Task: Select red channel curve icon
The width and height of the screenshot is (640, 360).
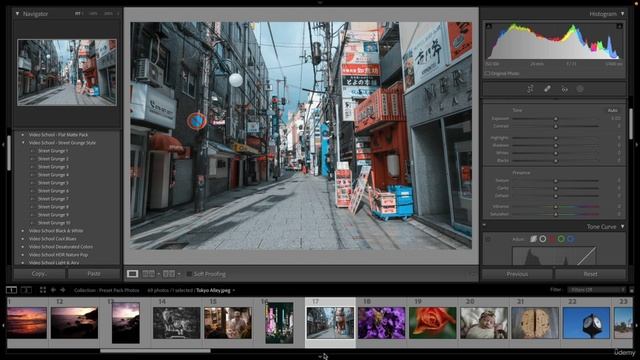Action: 552,239
